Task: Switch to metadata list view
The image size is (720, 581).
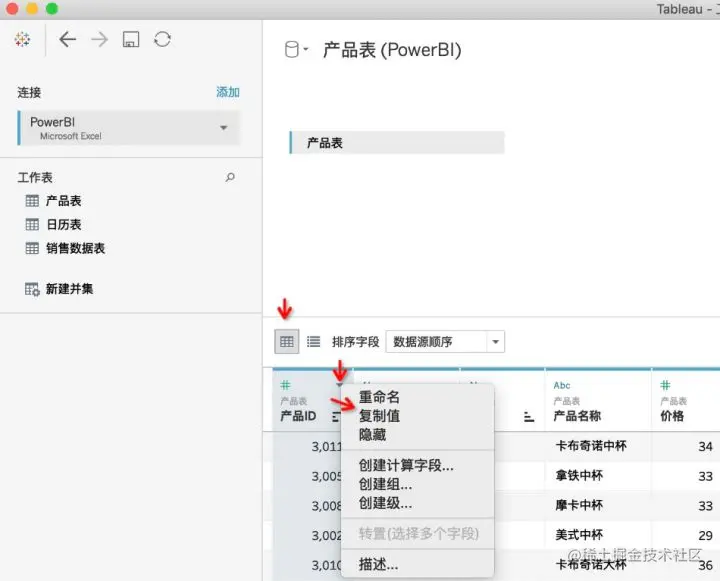Action: tap(314, 341)
